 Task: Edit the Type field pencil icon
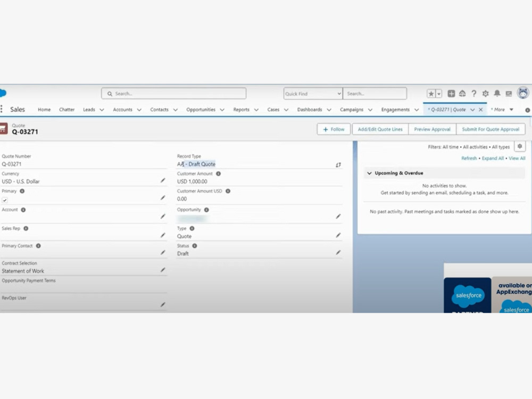[x=338, y=235]
